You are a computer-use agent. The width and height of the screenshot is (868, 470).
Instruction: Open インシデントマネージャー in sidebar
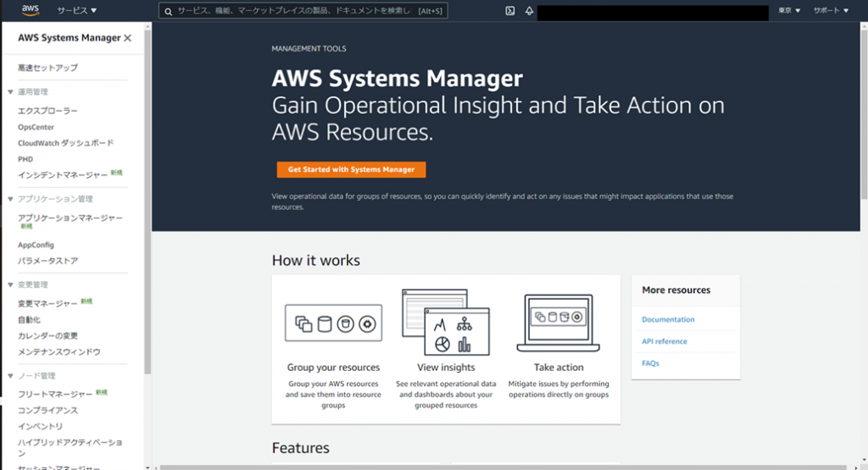63,174
